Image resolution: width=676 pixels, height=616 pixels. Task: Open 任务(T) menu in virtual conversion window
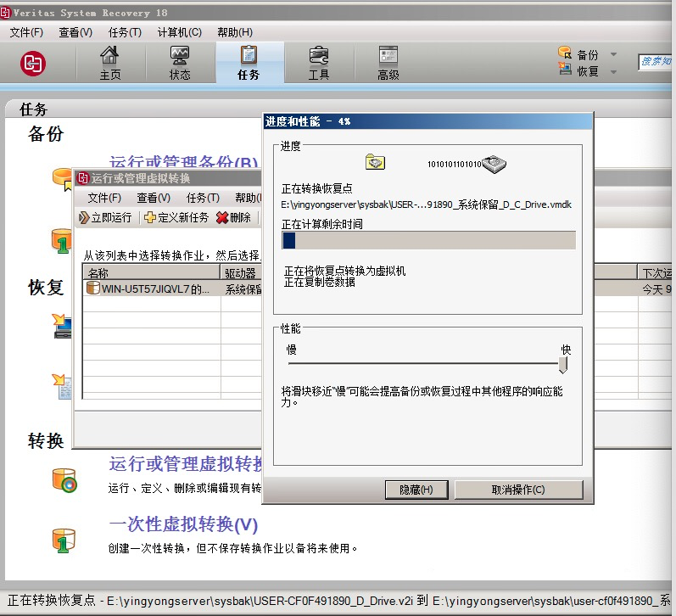203,198
